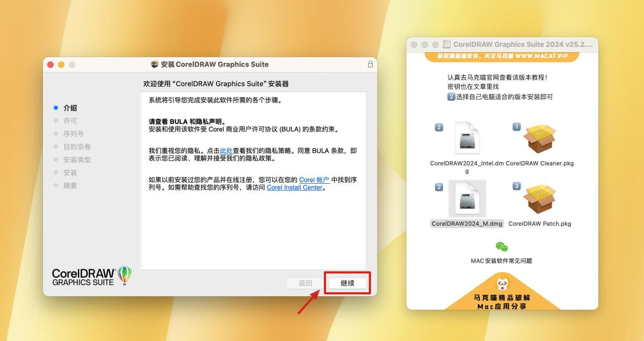Click the orange WWW.MACAT.VIP banner

(502, 57)
